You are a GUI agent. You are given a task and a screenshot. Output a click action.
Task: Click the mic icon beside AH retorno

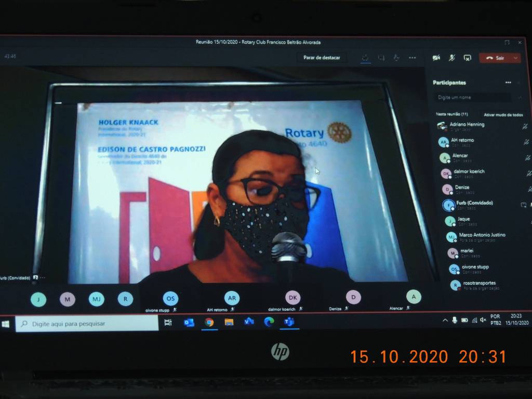[526, 142]
